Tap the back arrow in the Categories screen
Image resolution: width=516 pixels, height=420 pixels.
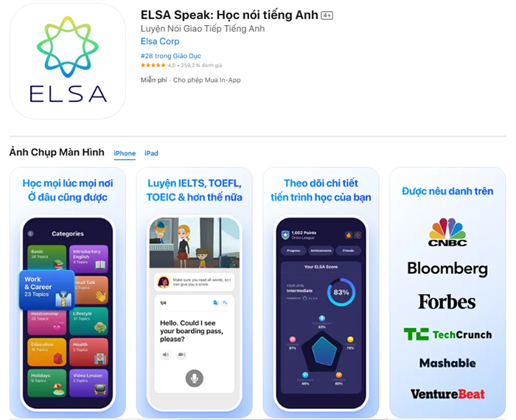(31, 234)
